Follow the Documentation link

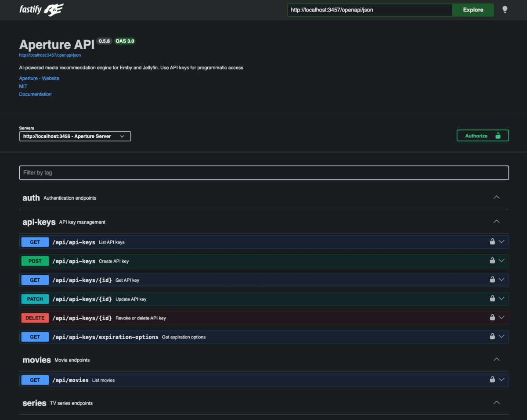coord(35,94)
